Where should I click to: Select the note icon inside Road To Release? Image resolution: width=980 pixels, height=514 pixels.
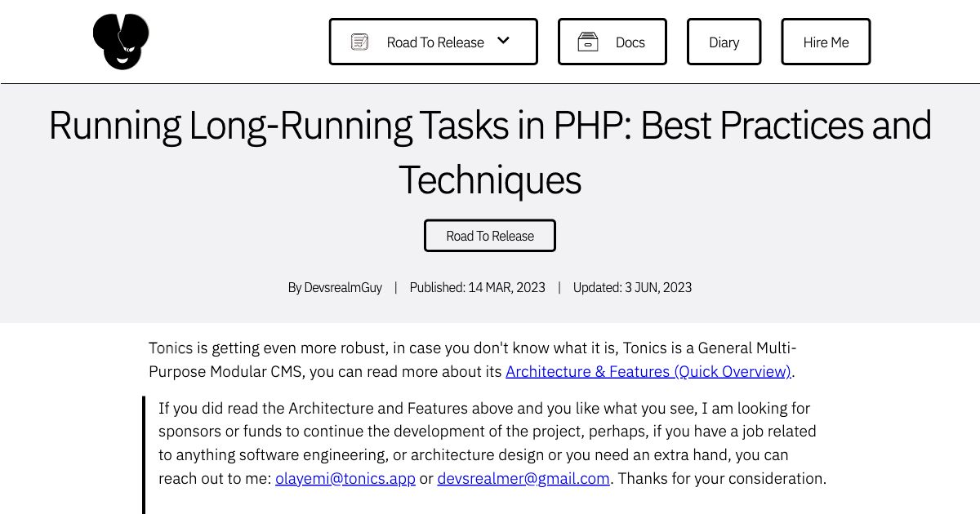pos(359,41)
